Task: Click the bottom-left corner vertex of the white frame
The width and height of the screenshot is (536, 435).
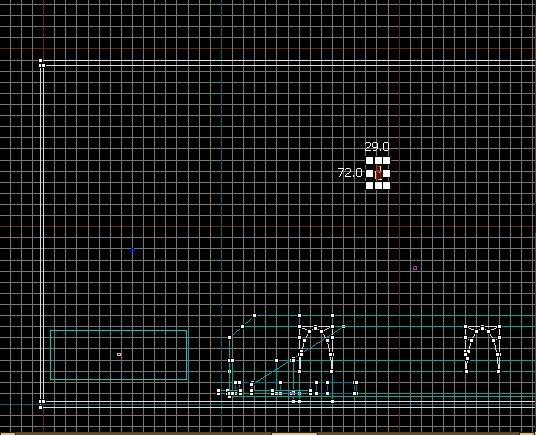Action: coord(41,407)
